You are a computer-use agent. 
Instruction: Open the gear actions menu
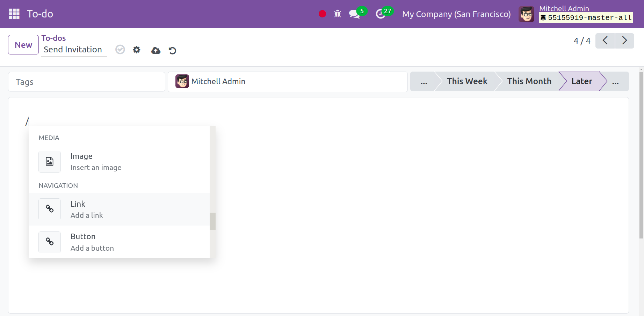point(137,50)
